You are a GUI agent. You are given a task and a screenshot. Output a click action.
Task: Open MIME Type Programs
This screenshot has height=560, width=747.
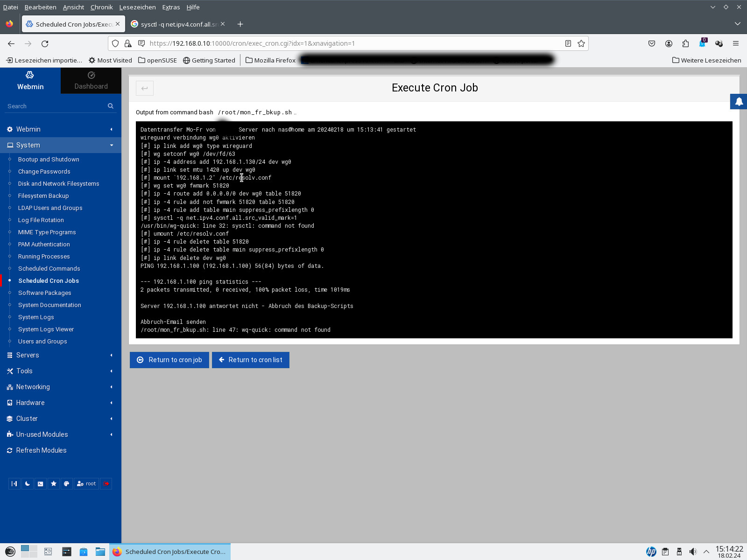(x=47, y=232)
